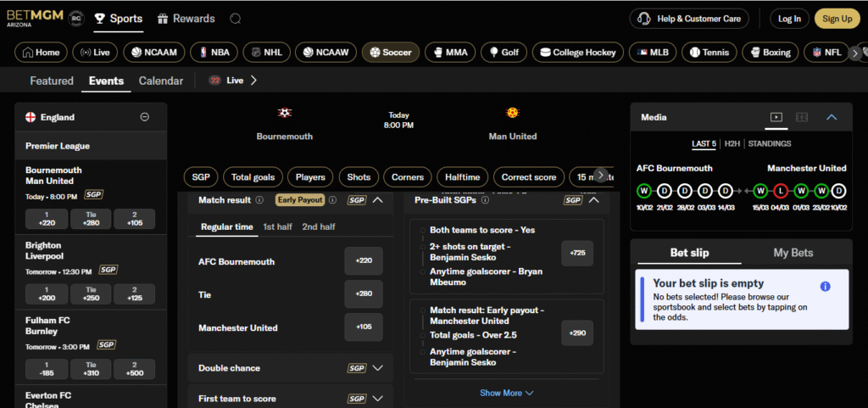Select Golf in the sports bar
This screenshot has width=868, height=408.
504,53
